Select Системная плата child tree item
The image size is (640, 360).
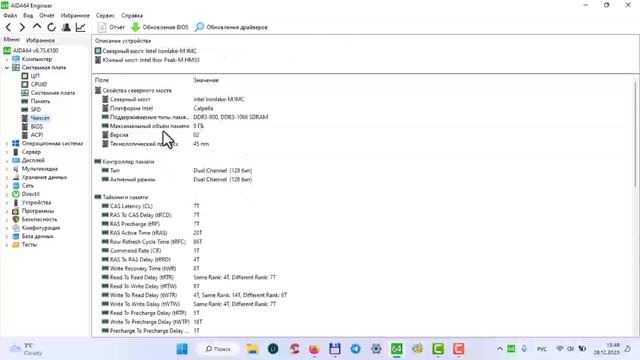tap(53, 93)
